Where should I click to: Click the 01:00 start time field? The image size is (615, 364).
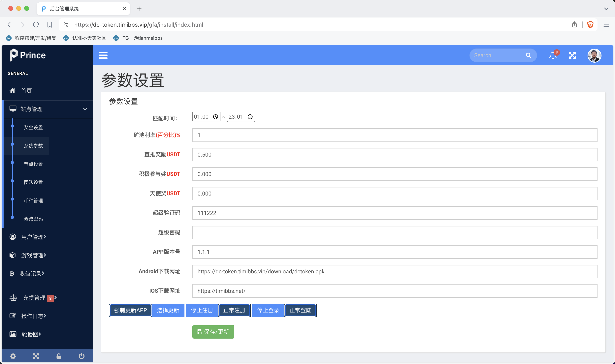click(206, 117)
